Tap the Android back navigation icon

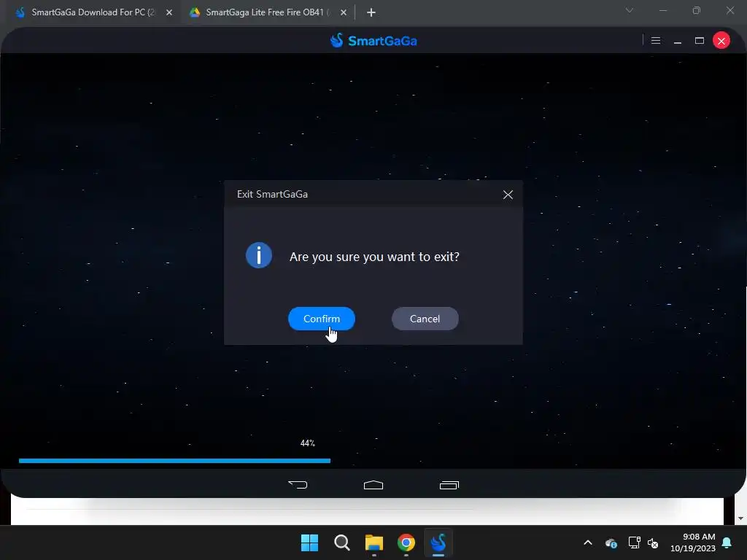[298, 485]
